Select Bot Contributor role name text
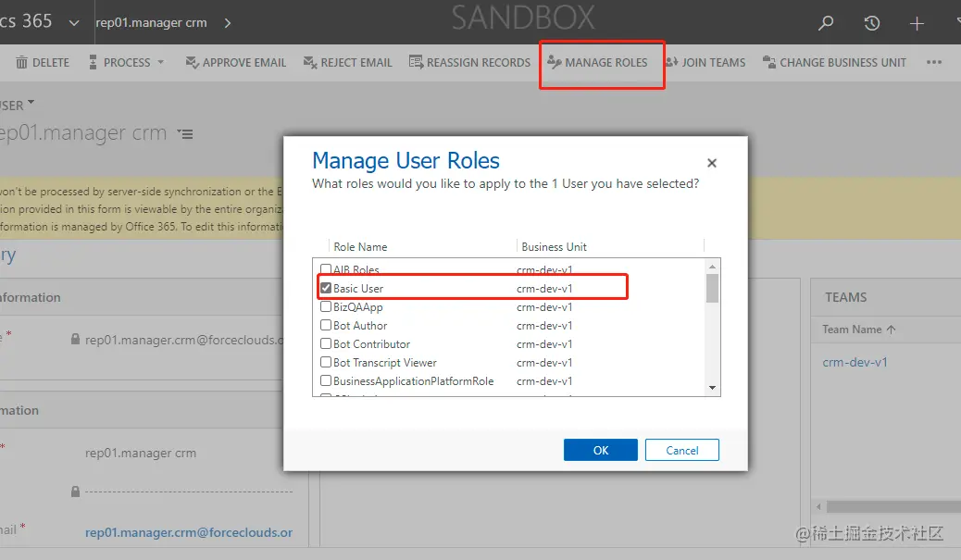This screenshot has height=560, width=961. 371,344
